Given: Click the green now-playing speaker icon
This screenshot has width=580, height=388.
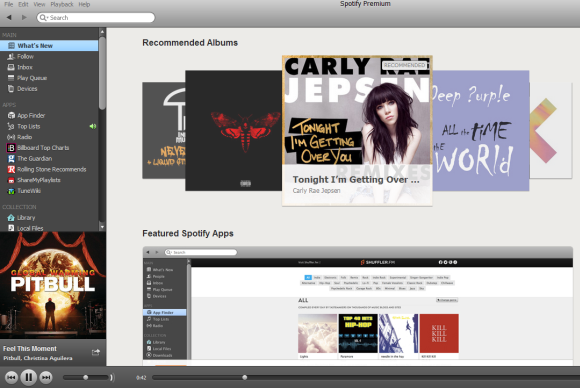Looking at the screenshot, I should [92, 126].
